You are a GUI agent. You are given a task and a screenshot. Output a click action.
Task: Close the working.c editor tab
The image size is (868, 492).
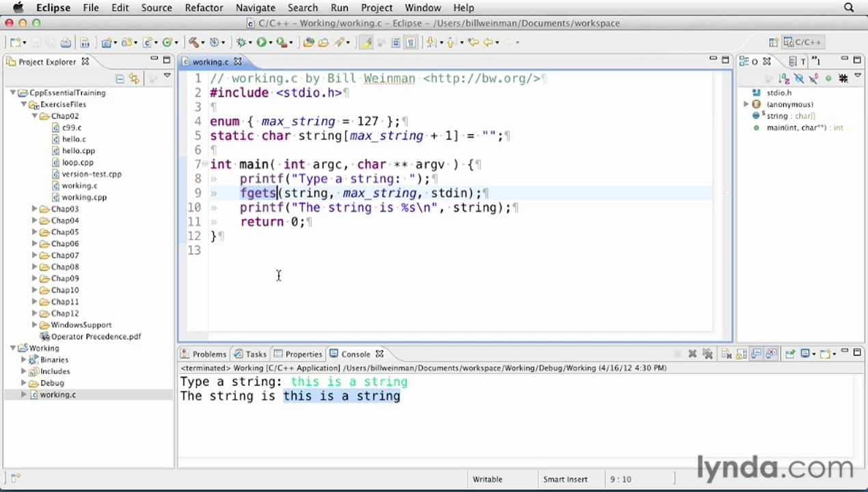pos(238,61)
